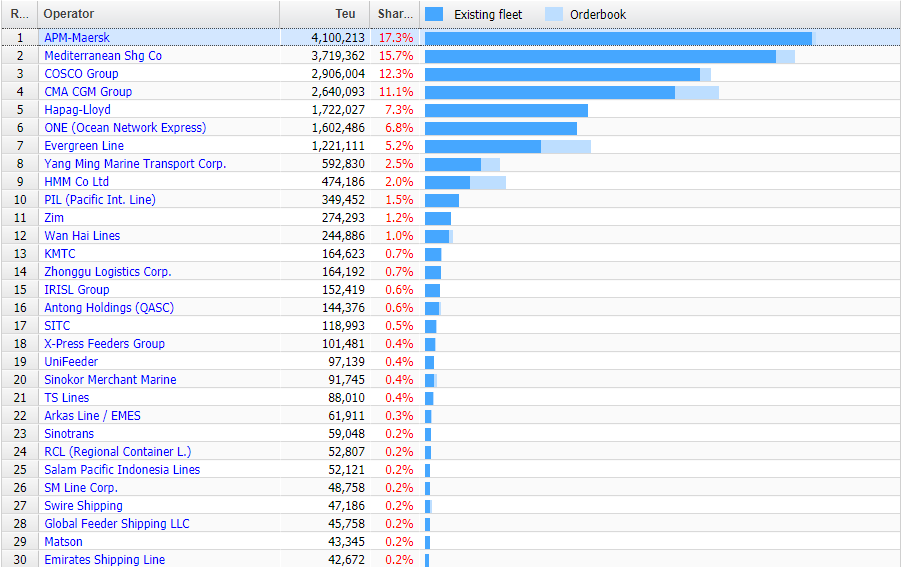Select the Teu value 2,640,093

coord(338,92)
